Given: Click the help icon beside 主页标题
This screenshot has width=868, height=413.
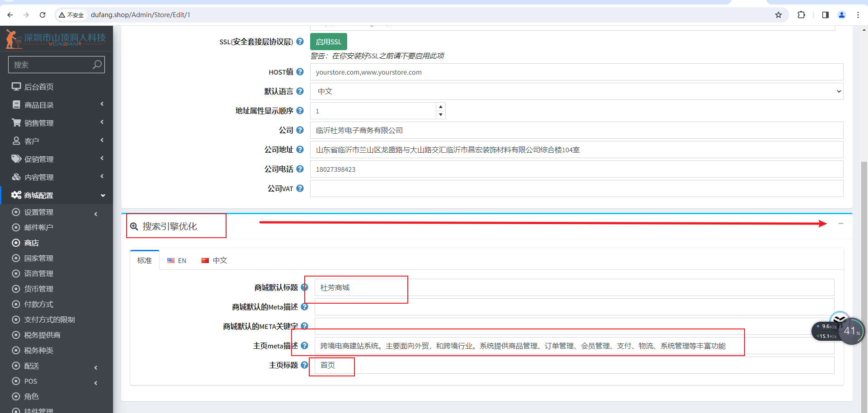Looking at the screenshot, I should (304, 365).
